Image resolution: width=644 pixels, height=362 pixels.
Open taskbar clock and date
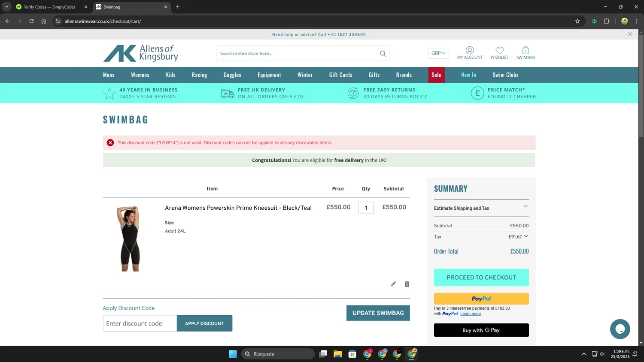coord(621,354)
